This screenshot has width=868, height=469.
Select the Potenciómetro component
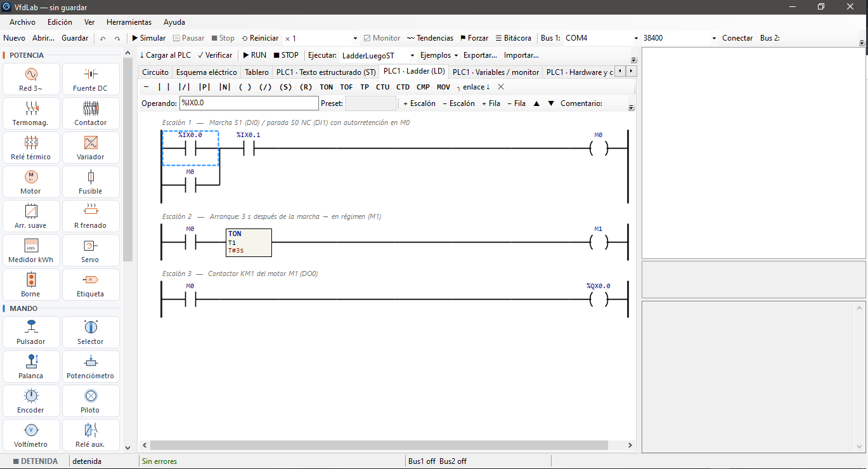tap(91, 367)
